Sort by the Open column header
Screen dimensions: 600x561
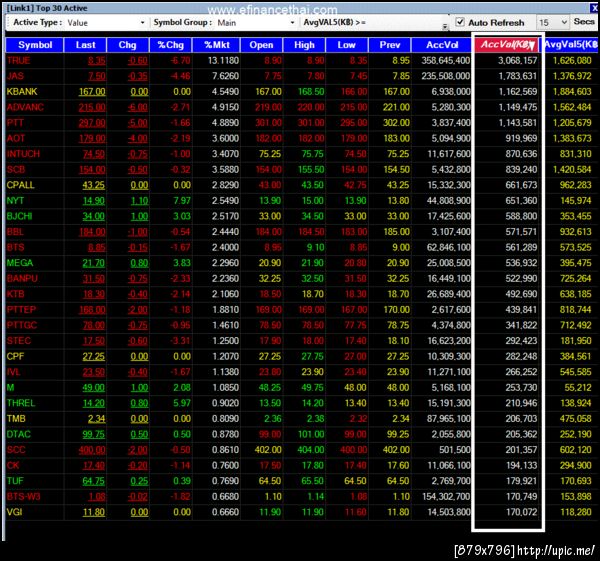tap(261, 45)
